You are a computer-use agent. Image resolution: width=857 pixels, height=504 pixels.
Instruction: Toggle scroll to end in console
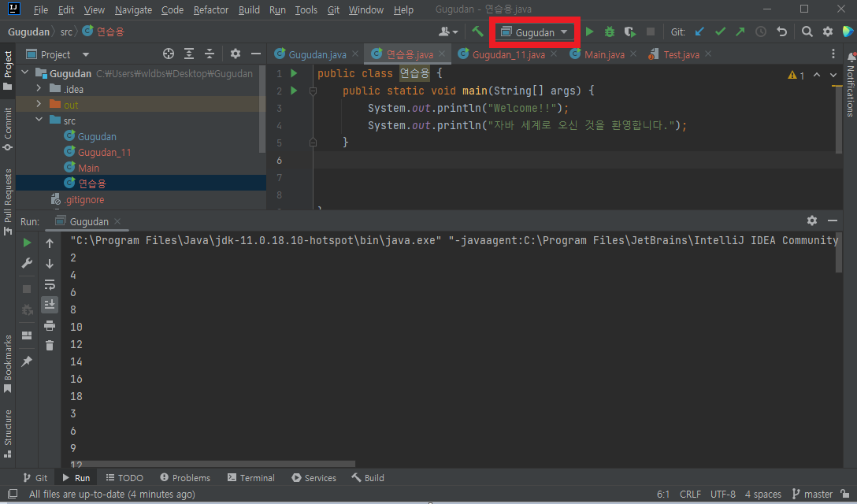(50, 305)
